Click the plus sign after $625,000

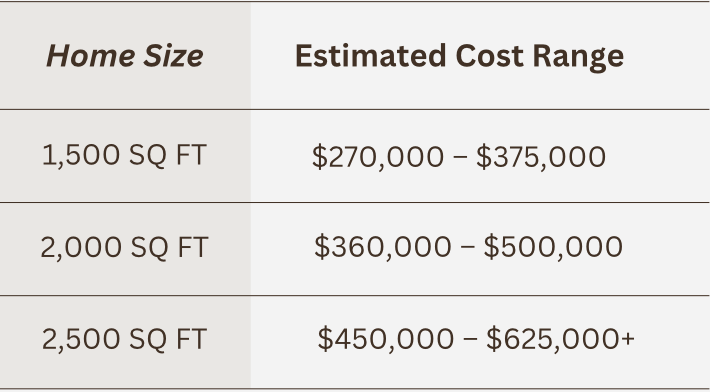pos(628,339)
